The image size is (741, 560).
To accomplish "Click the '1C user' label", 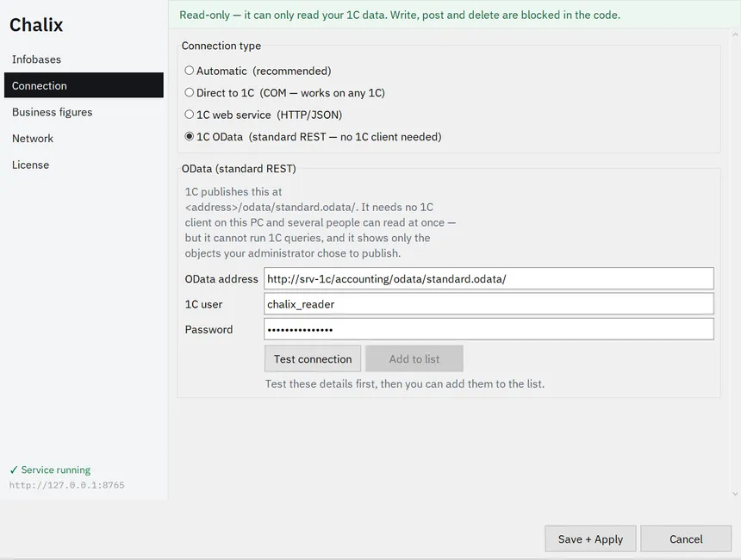I will click(x=203, y=304).
